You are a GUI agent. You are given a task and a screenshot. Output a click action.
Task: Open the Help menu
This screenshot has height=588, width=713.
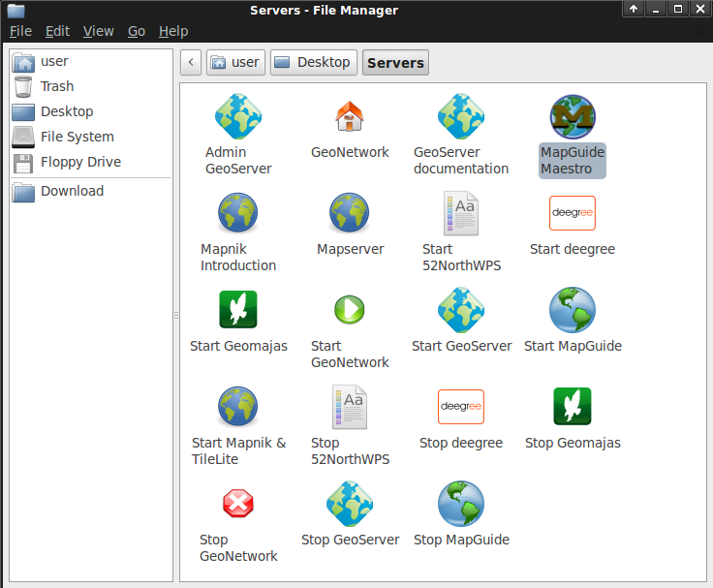(173, 31)
